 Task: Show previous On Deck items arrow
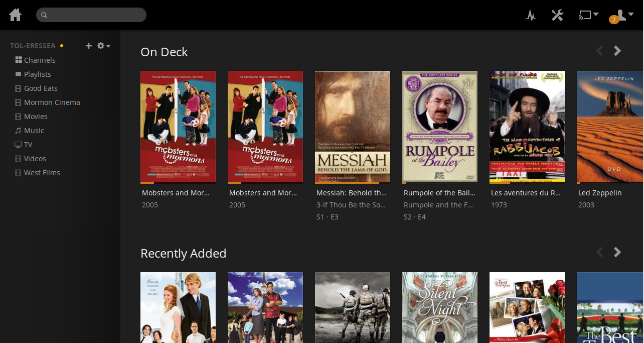(599, 51)
